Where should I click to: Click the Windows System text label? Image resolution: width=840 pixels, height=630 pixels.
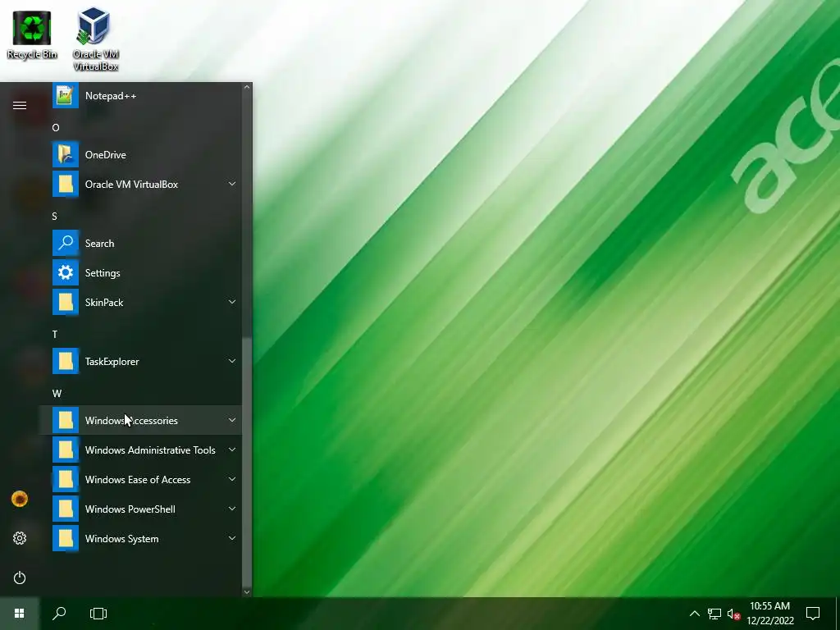coord(121,539)
